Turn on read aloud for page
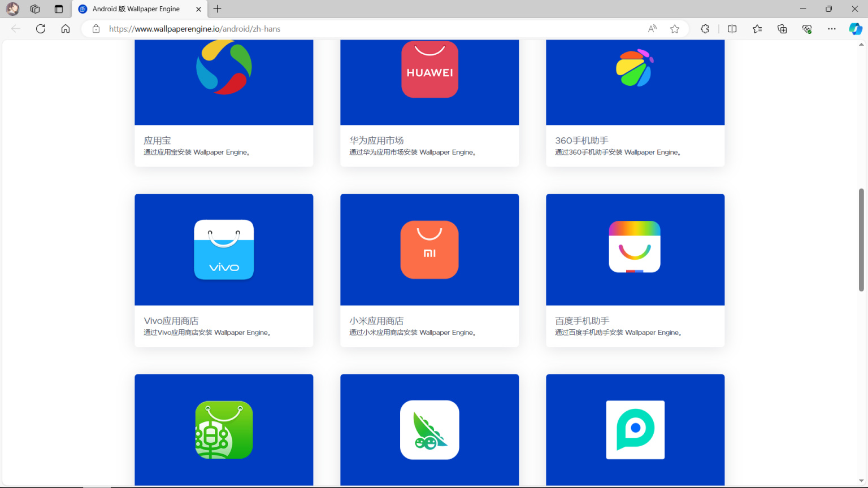Screen dimensions: 868x488 652,29
